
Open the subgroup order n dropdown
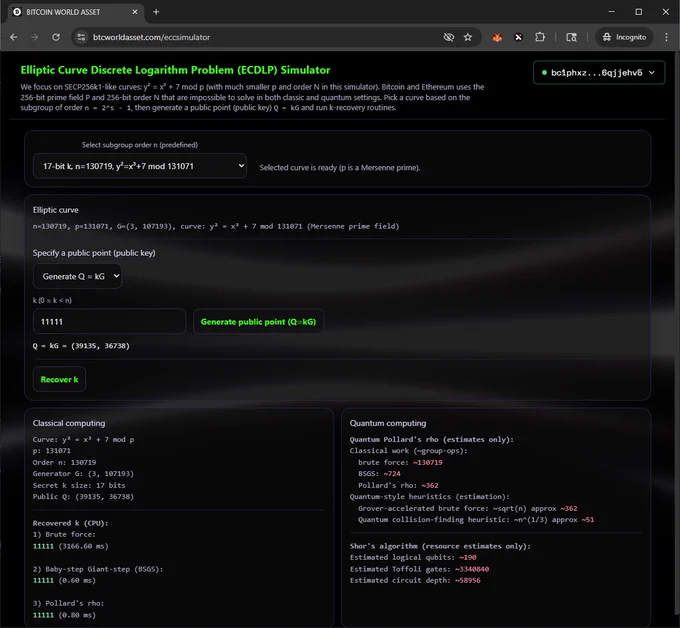(x=140, y=166)
